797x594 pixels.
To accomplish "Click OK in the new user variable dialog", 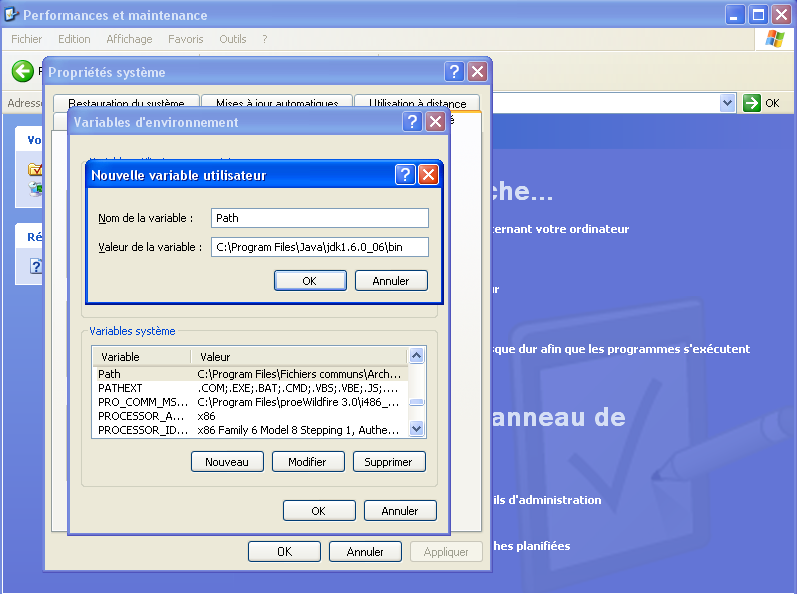I will 309,281.
